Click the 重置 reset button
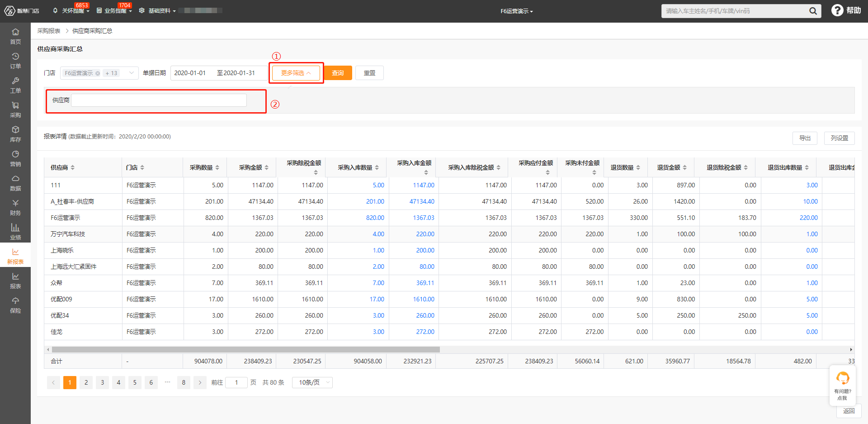 tap(369, 73)
